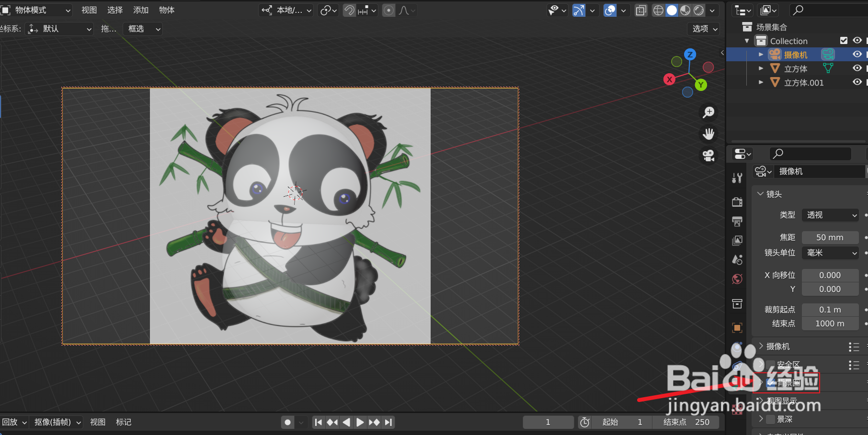This screenshot has height=435, width=868.
Task: Click the camera data icon in outliner
Action: click(828, 55)
